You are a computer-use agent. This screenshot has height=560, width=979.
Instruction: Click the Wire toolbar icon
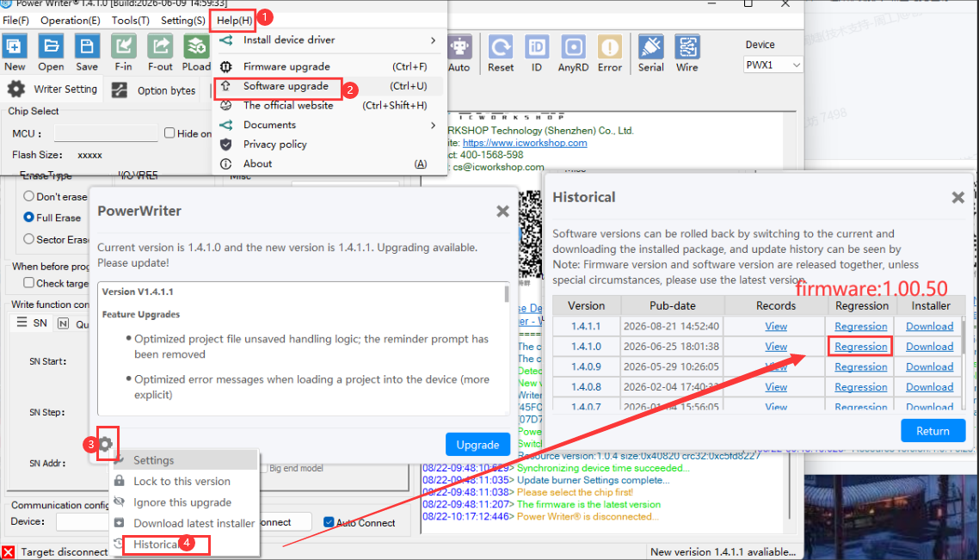point(687,46)
